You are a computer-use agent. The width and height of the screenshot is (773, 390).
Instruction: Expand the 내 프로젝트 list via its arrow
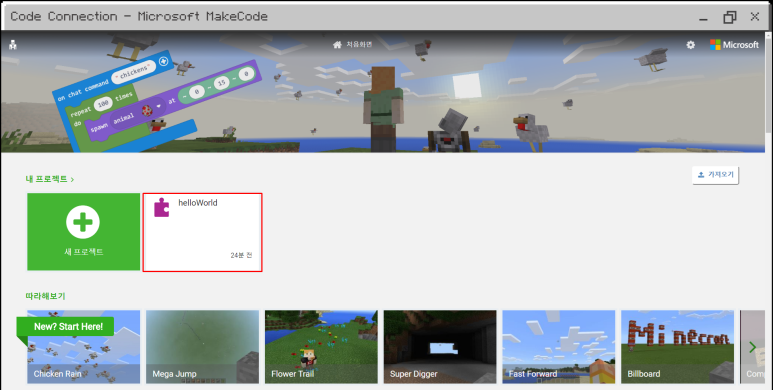point(72,179)
